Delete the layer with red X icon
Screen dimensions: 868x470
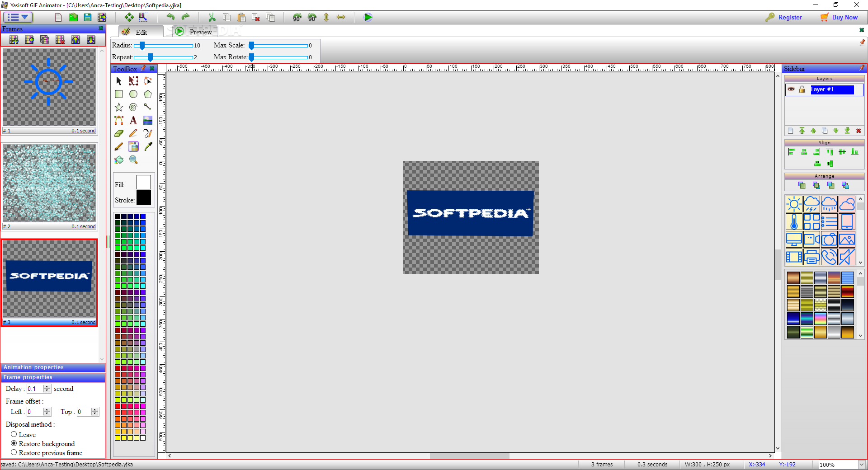point(859,131)
